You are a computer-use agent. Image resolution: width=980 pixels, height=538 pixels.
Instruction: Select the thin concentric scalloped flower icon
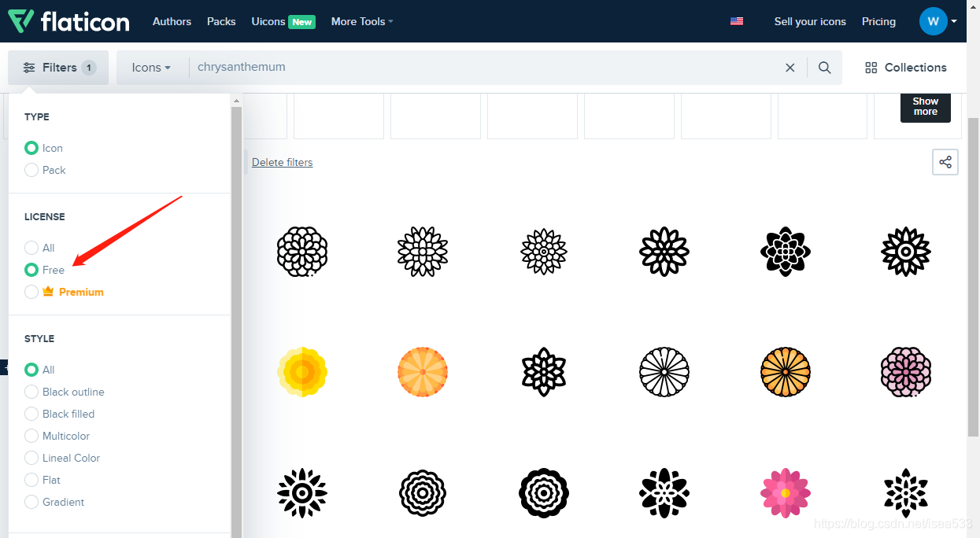click(423, 493)
